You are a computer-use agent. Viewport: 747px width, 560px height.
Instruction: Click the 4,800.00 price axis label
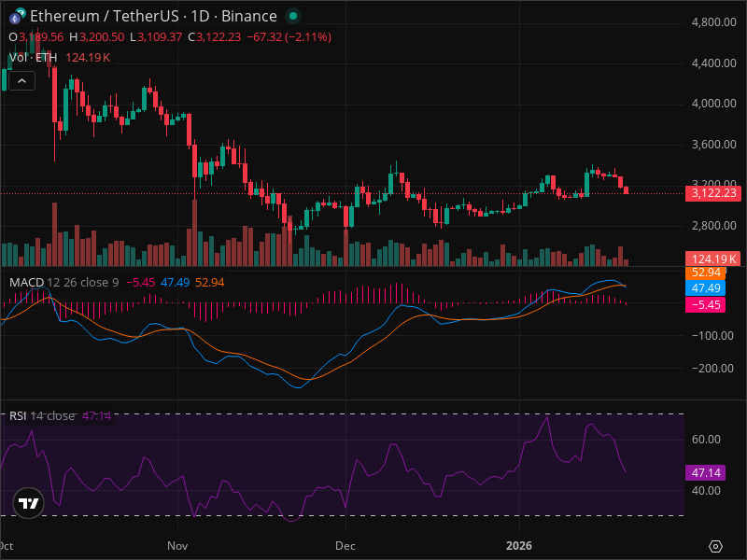coord(713,22)
